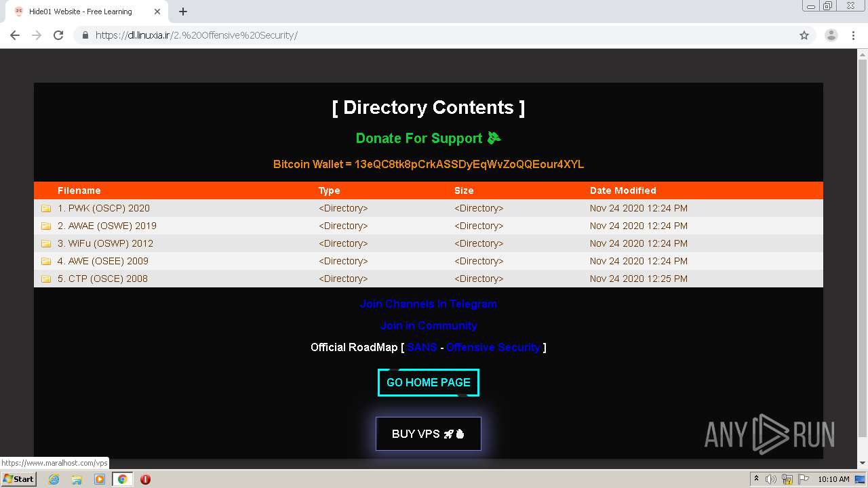This screenshot has height=488, width=868.
Task: Open the Chrome three-dot menu
Action: point(853,35)
